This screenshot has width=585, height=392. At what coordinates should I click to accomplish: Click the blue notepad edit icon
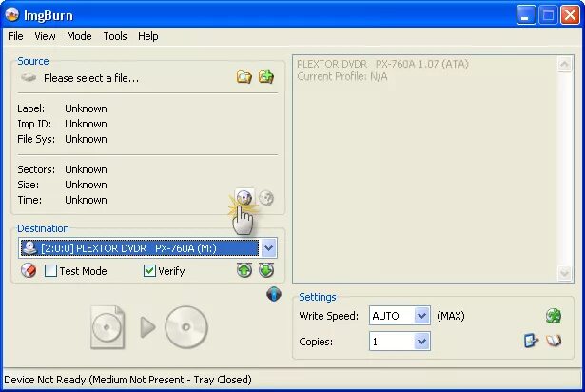click(x=531, y=341)
